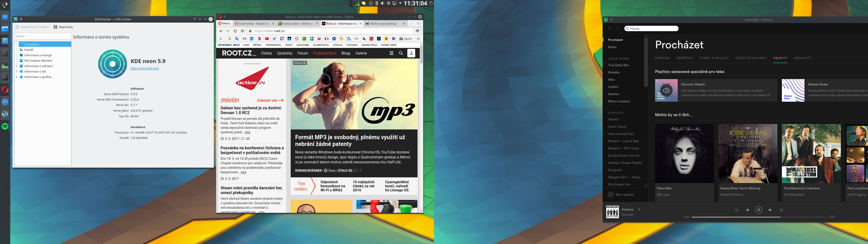Go to previous track in Spotify
Viewport: 868px width, 244px height.
pyautogui.click(x=747, y=210)
